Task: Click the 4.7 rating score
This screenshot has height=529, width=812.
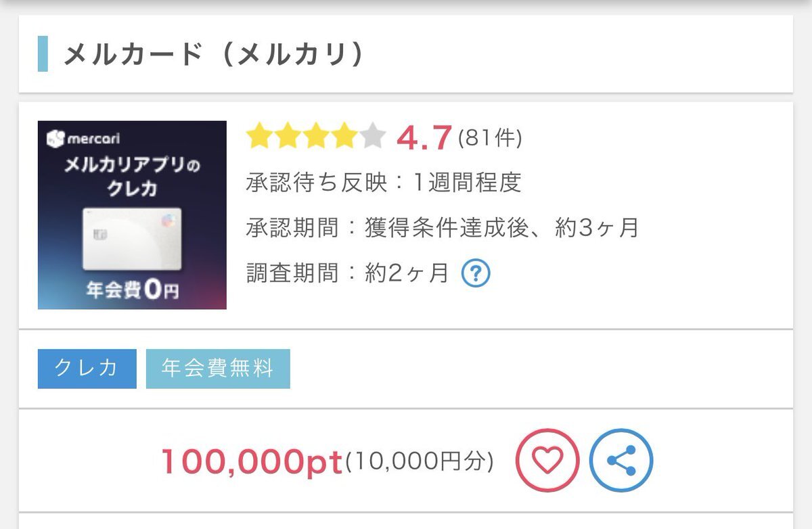Action: (x=424, y=138)
